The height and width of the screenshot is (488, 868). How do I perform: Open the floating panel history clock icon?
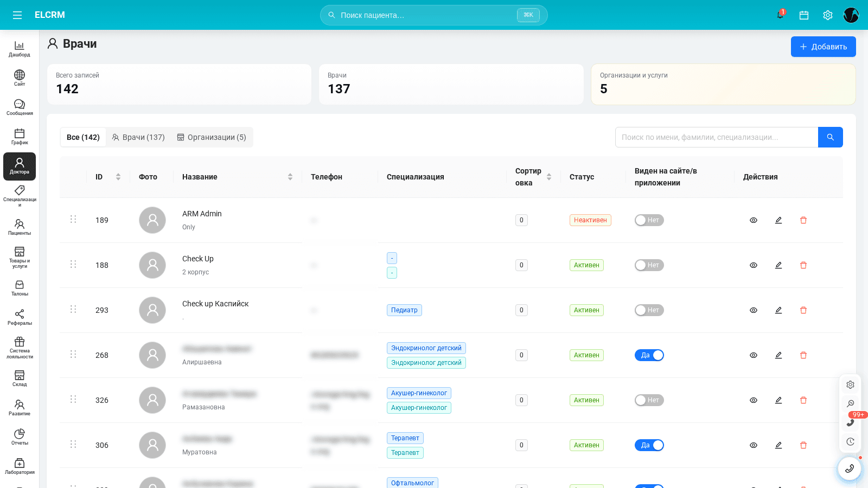851,441
